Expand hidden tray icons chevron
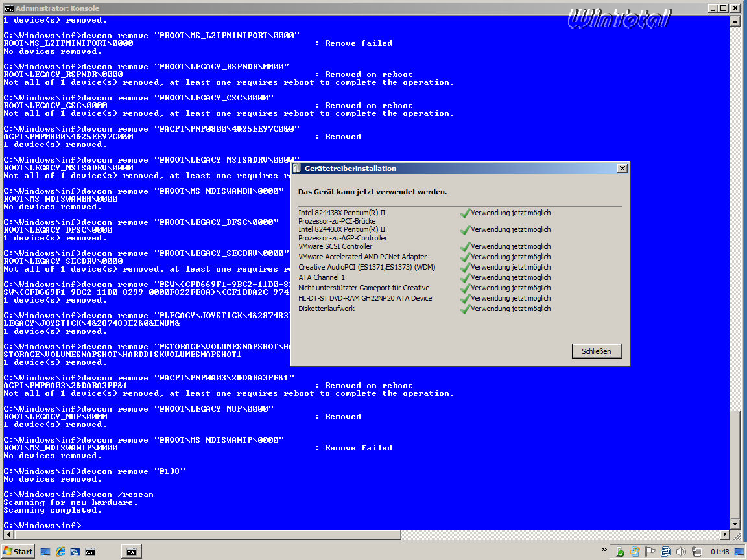Image resolution: width=747 pixels, height=560 pixels. 604,550
